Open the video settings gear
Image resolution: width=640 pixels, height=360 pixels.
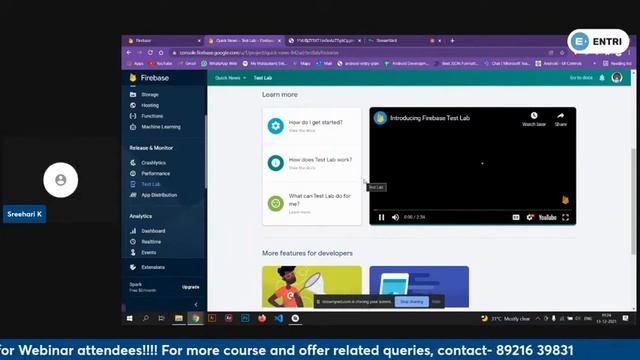pyautogui.click(x=530, y=217)
